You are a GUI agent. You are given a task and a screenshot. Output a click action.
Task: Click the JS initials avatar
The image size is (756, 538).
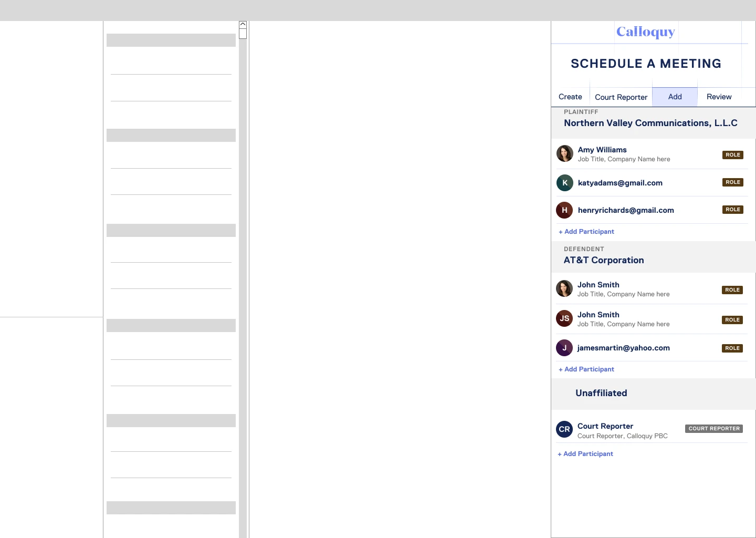tap(564, 318)
